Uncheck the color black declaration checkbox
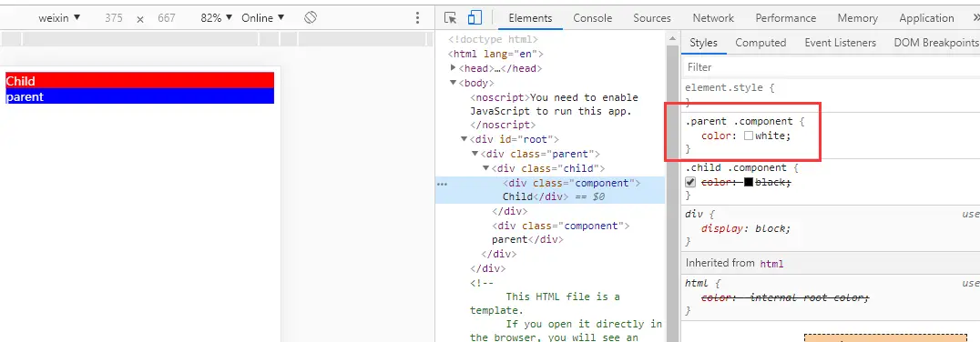Viewport: 980px width, 342px height. (690, 182)
